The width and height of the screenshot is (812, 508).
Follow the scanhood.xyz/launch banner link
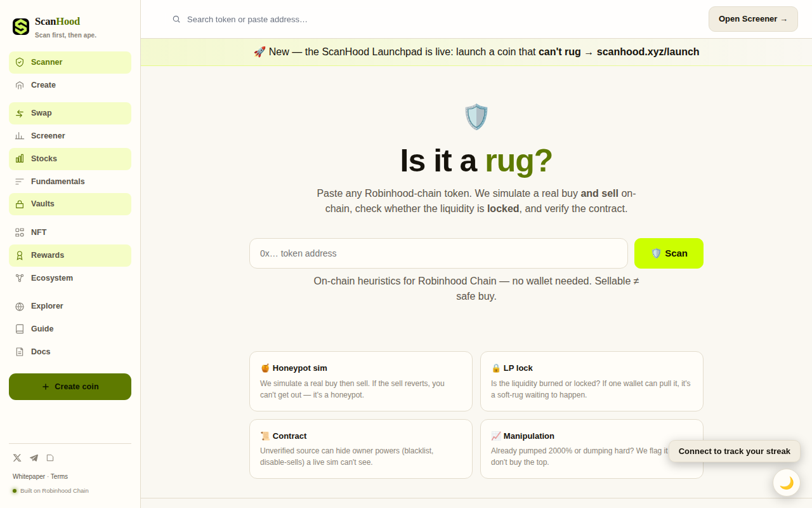point(648,52)
